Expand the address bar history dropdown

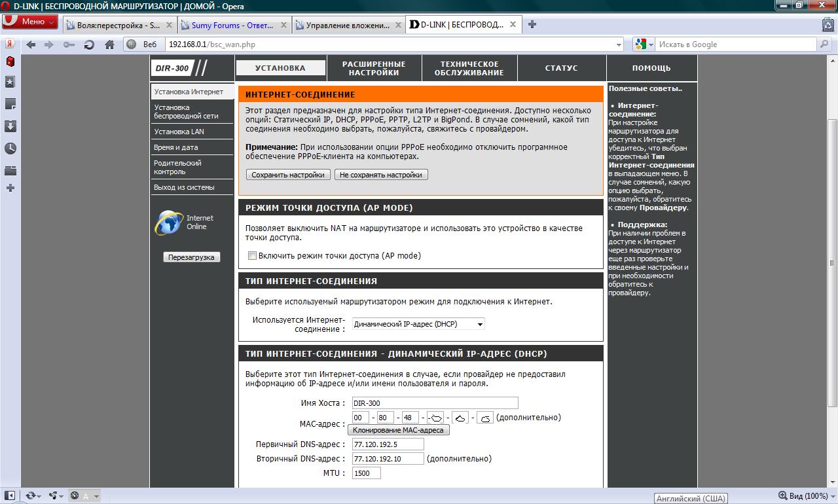619,45
